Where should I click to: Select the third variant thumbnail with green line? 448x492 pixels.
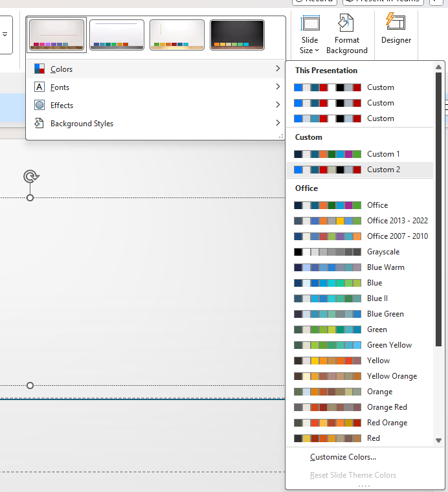(177, 35)
